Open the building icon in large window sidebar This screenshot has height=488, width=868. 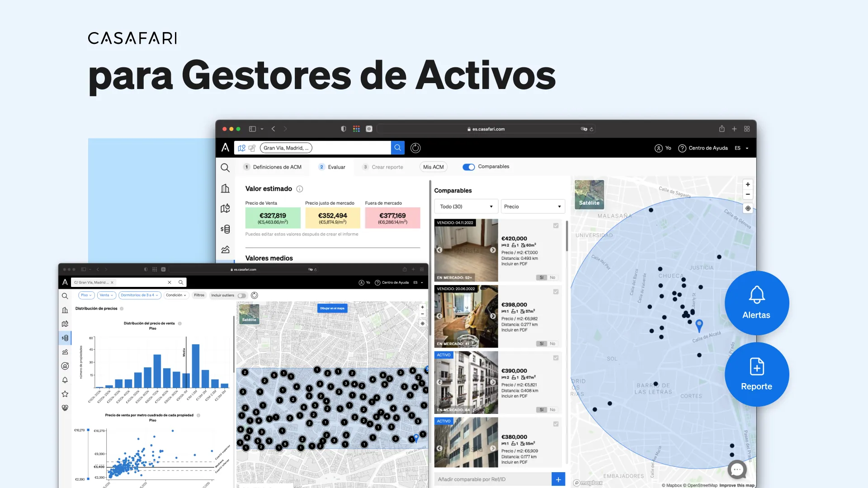[x=225, y=188]
